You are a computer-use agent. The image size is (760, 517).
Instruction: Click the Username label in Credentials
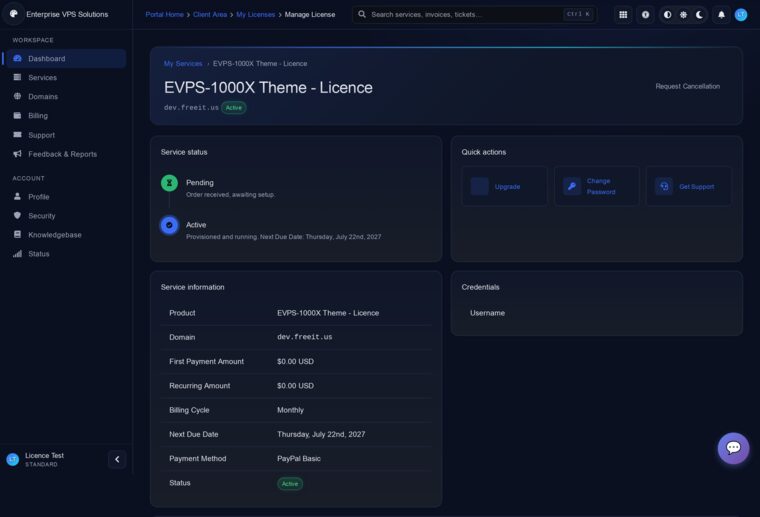click(x=487, y=313)
